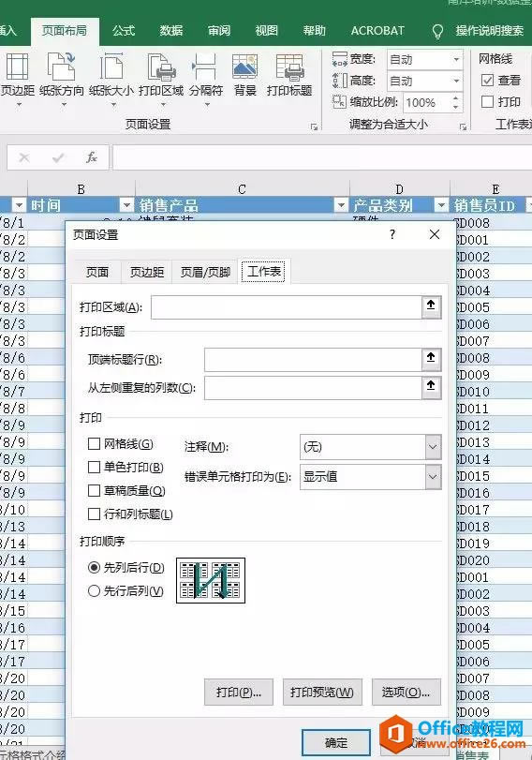The width and height of the screenshot is (532, 760).
Task: Check the 草稿质量(Q) checkbox
Action: [x=94, y=490]
